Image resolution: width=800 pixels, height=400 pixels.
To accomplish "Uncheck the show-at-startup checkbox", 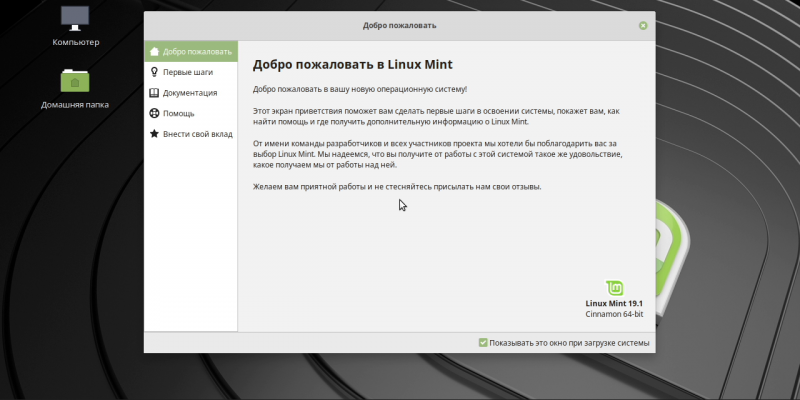I will [483, 343].
